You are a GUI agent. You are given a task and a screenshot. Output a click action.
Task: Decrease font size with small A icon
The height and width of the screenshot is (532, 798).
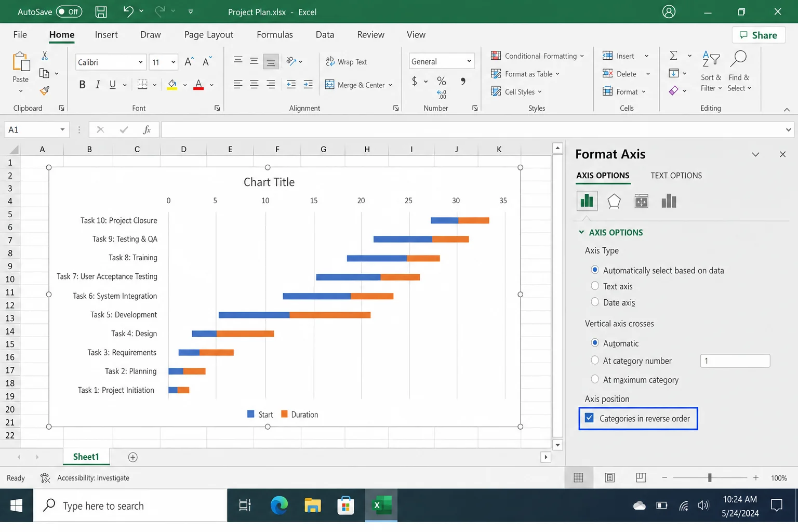pyautogui.click(x=207, y=62)
